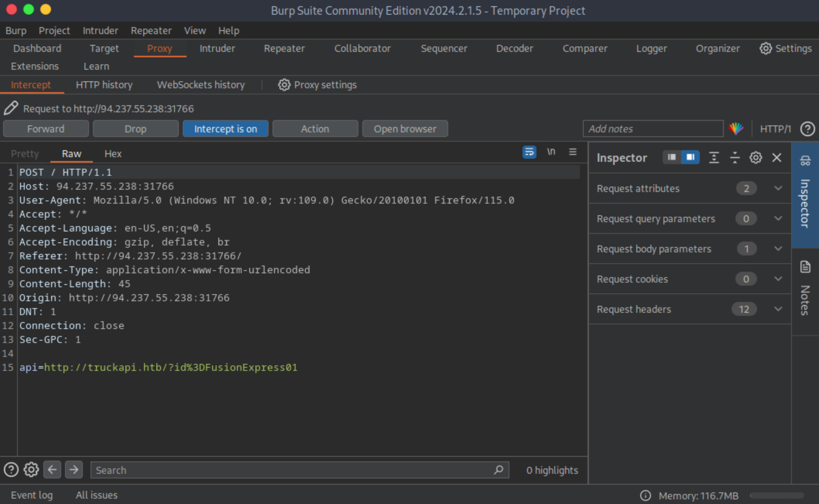819x504 pixels.
Task: Open the Repeater tool tab
Action: click(x=284, y=48)
